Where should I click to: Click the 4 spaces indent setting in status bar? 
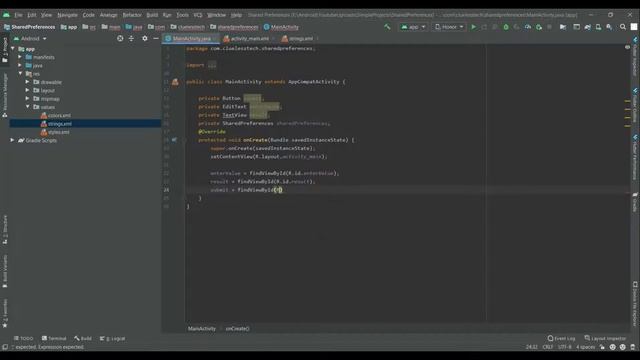coord(585,347)
